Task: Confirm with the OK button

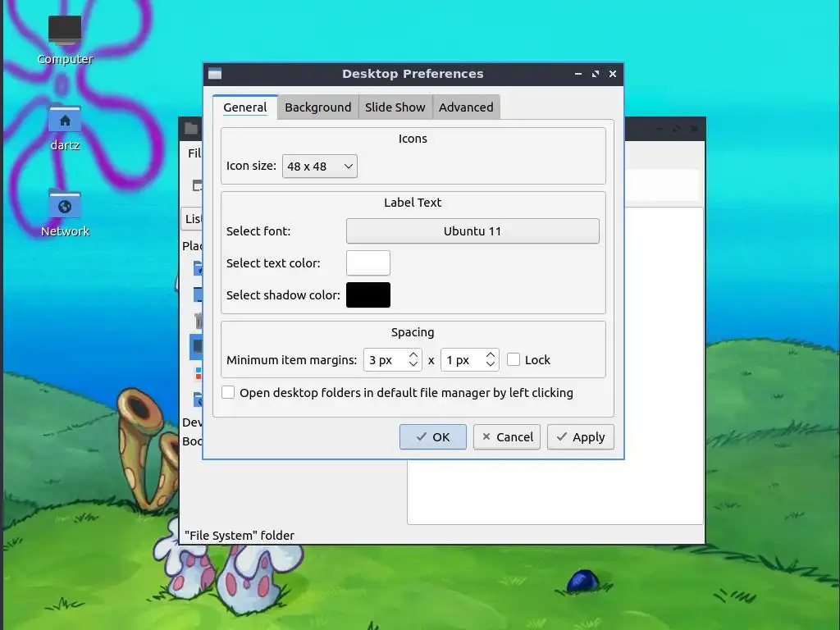Action: (433, 437)
